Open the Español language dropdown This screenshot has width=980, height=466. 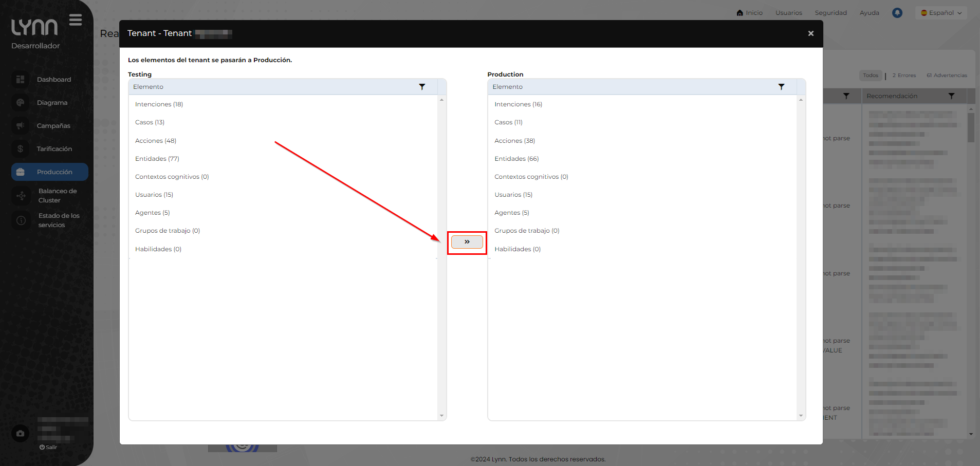[941, 13]
